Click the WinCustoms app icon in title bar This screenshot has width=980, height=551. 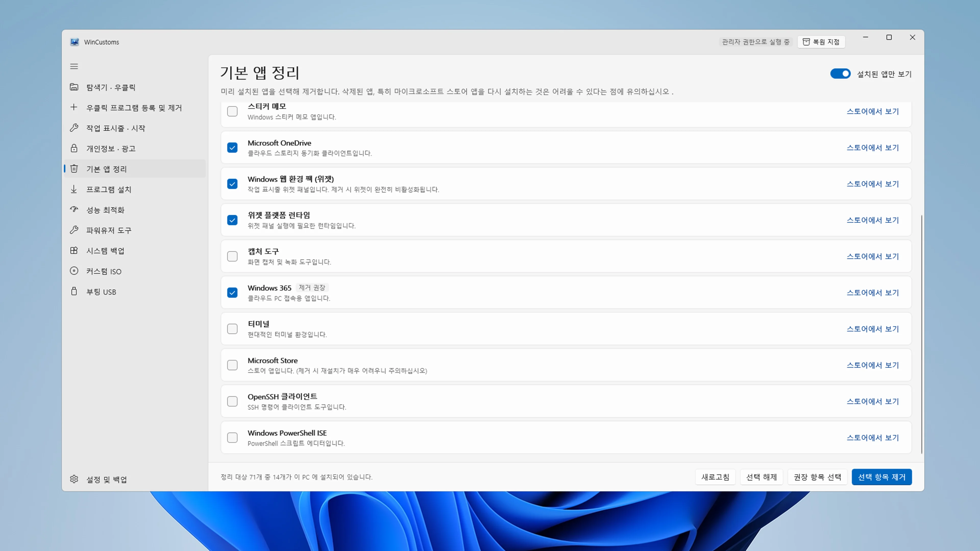tap(75, 42)
